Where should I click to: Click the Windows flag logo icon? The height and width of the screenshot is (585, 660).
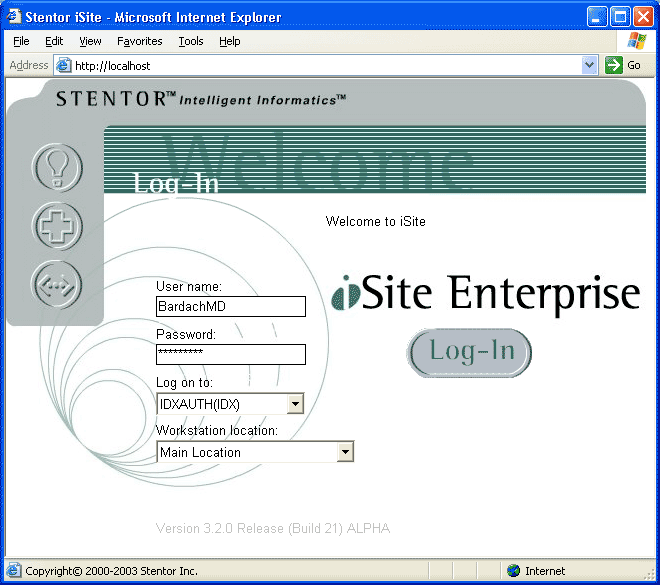[636, 41]
